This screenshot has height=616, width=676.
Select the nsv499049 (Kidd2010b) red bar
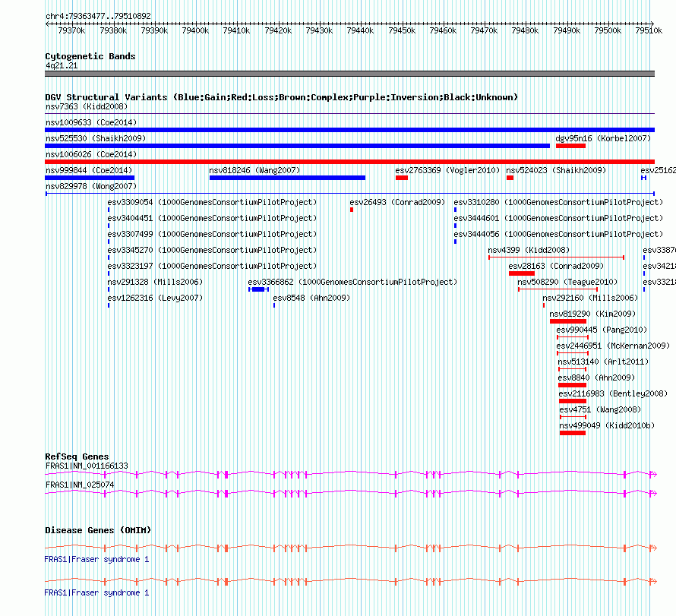click(x=573, y=433)
